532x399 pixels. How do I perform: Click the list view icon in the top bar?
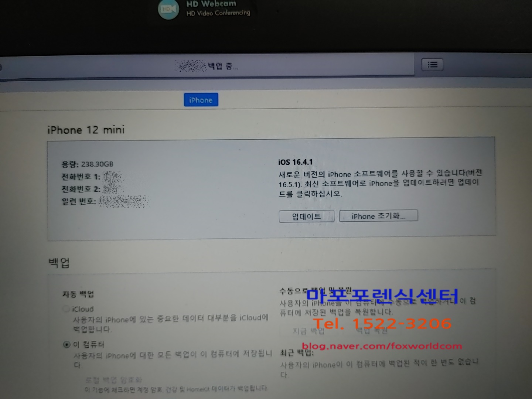pyautogui.click(x=432, y=65)
